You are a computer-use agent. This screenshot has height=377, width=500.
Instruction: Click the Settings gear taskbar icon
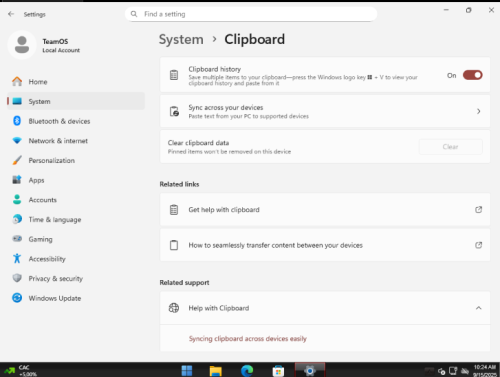[310, 370]
